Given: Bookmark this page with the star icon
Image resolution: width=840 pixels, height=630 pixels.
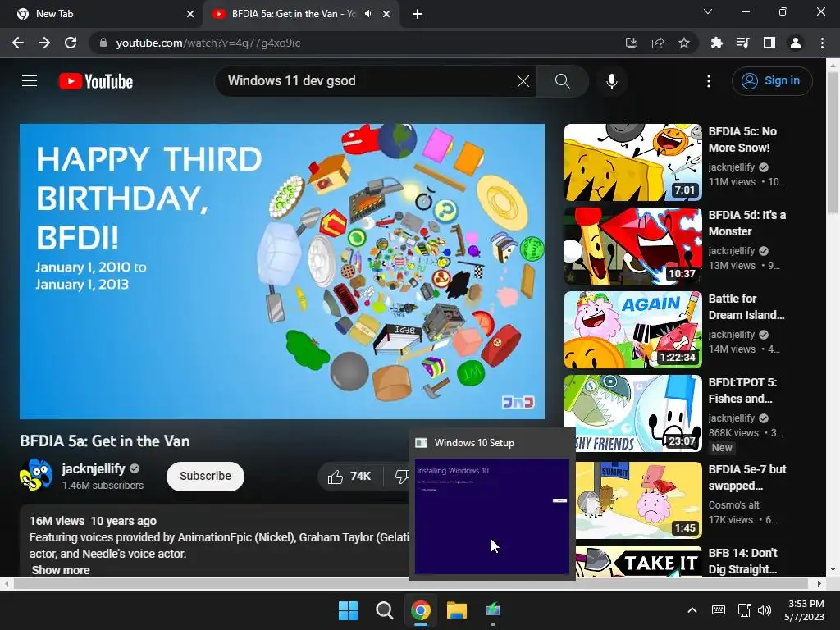Looking at the screenshot, I should pyautogui.click(x=684, y=43).
